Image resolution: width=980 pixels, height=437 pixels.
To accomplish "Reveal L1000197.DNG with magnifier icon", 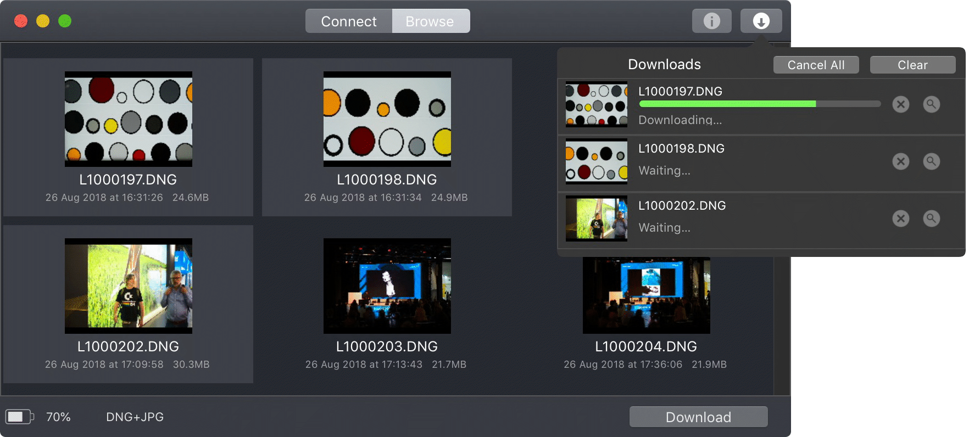I will pos(931,104).
